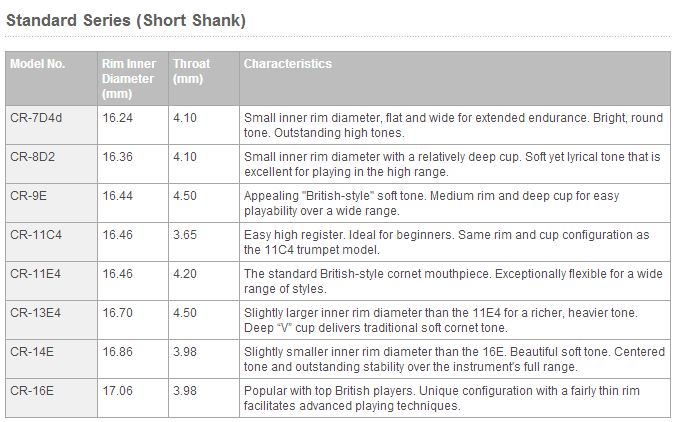
Task: Select the CR-14E model cell
Action: pyautogui.click(x=31, y=352)
